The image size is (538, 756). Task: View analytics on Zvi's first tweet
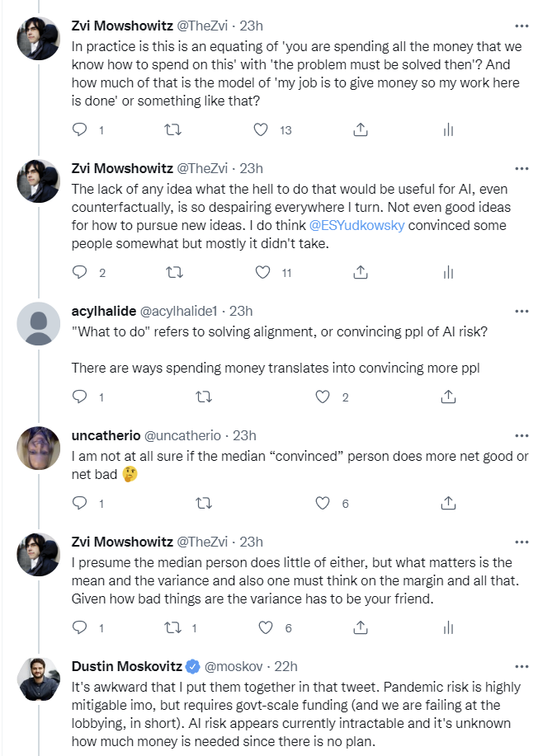point(448,129)
